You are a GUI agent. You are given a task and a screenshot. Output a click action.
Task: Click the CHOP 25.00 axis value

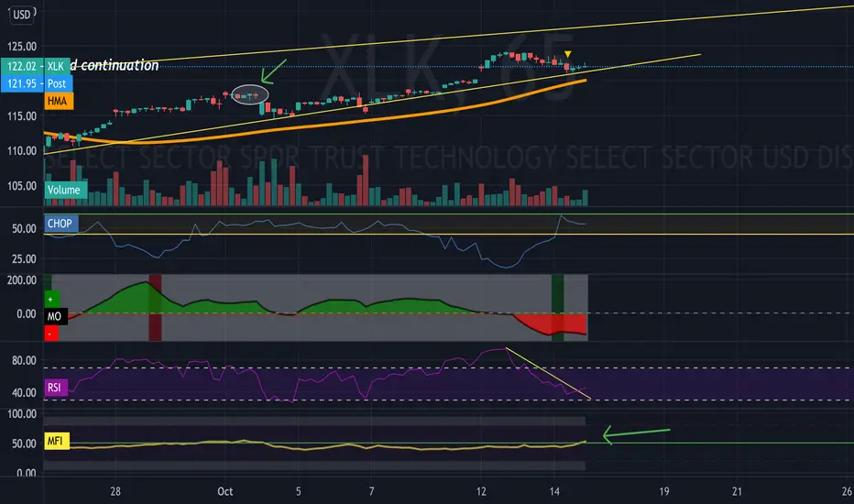(25, 259)
